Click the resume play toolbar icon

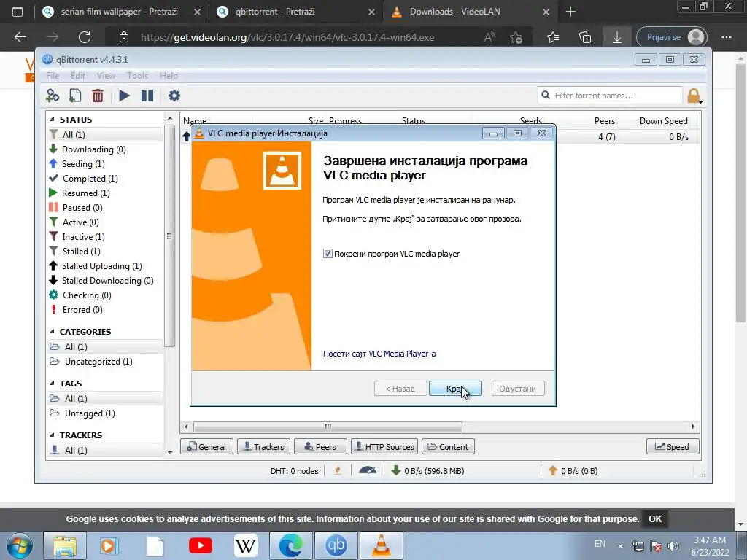point(124,96)
